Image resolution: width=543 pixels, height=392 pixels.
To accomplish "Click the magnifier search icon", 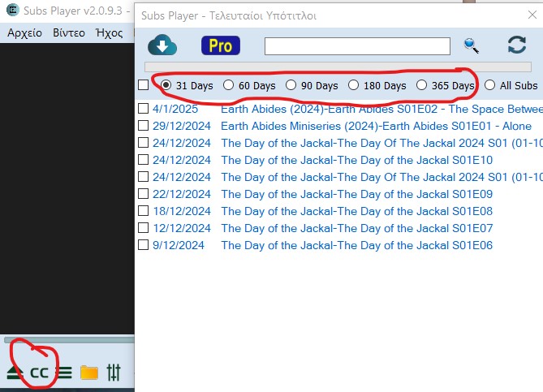I will 472,46.
